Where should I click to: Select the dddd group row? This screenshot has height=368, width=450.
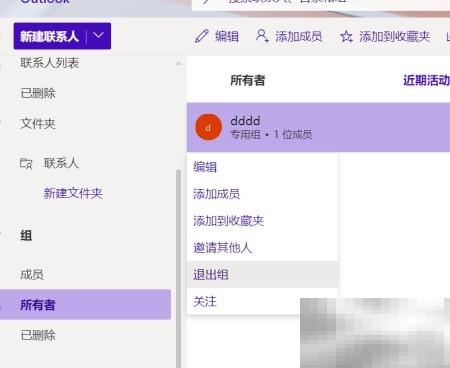[318, 127]
